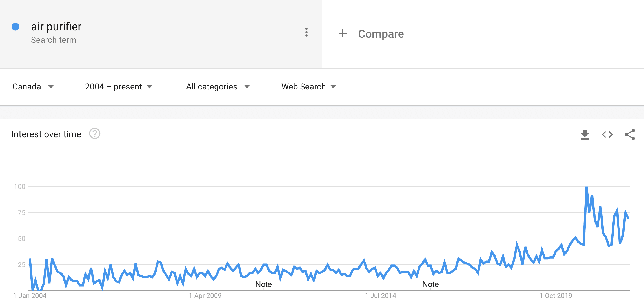644x305 pixels.
Task: Click the Compare button to add term
Action: [371, 34]
